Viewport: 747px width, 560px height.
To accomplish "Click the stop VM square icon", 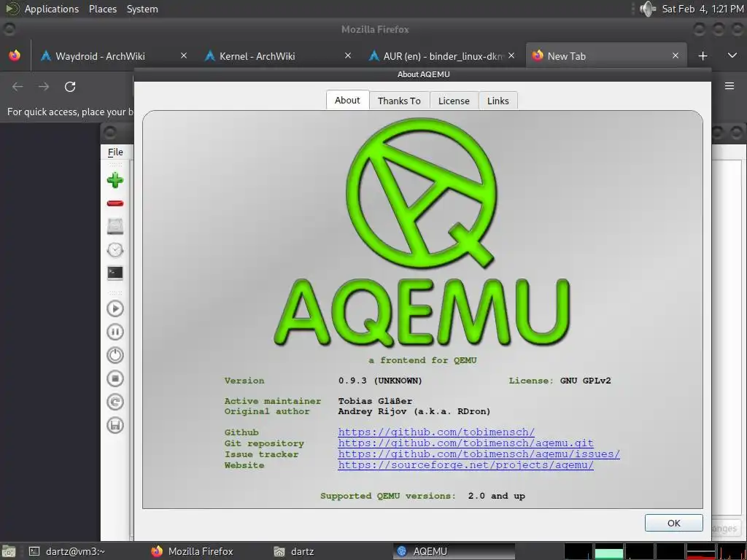I will (115, 378).
